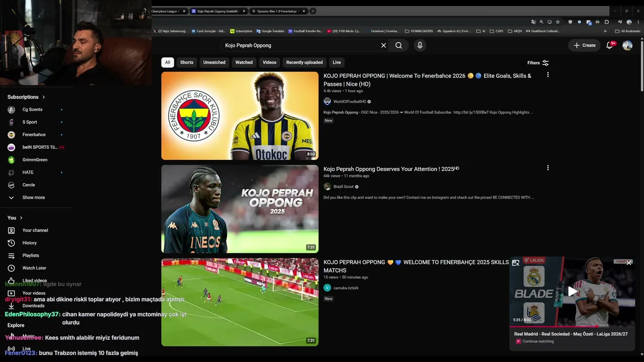Seek on the miniplayer red progress bar
The image size is (644, 362).
point(572,326)
